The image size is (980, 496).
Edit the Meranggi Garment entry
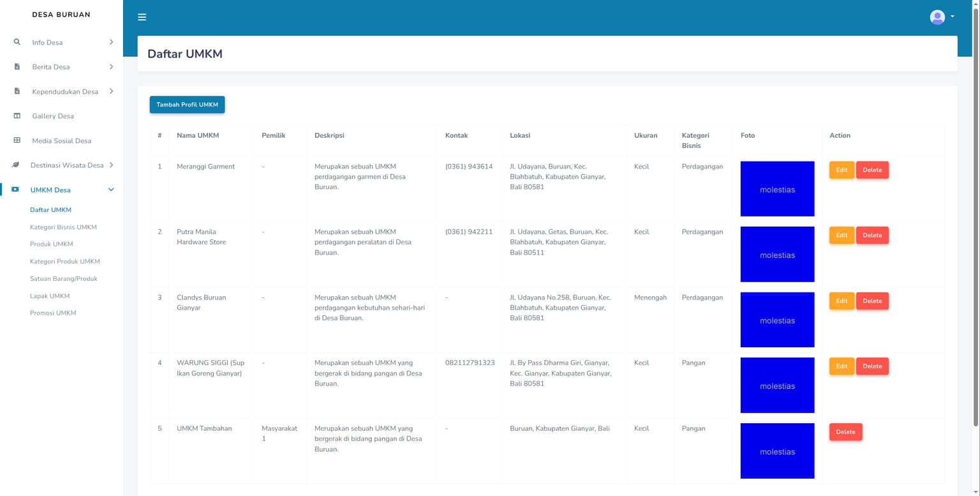point(841,170)
